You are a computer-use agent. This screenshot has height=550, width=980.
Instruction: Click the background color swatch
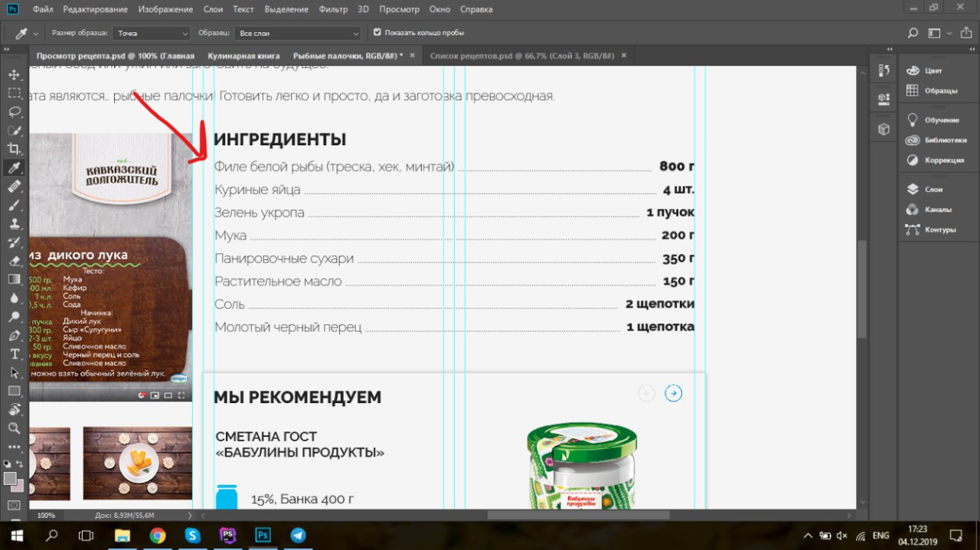pyautogui.click(x=18, y=487)
